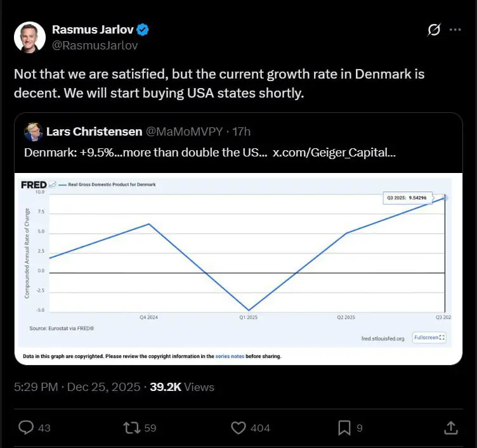This screenshot has width=477, height=448.
Task: Like the tweet with heart icon
Action: (238, 428)
